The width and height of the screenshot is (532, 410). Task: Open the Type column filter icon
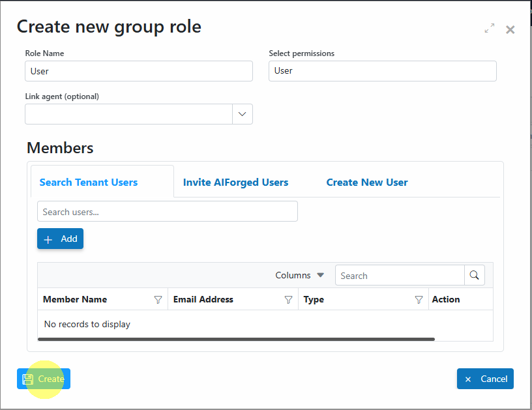pyautogui.click(x=419, y=299)
